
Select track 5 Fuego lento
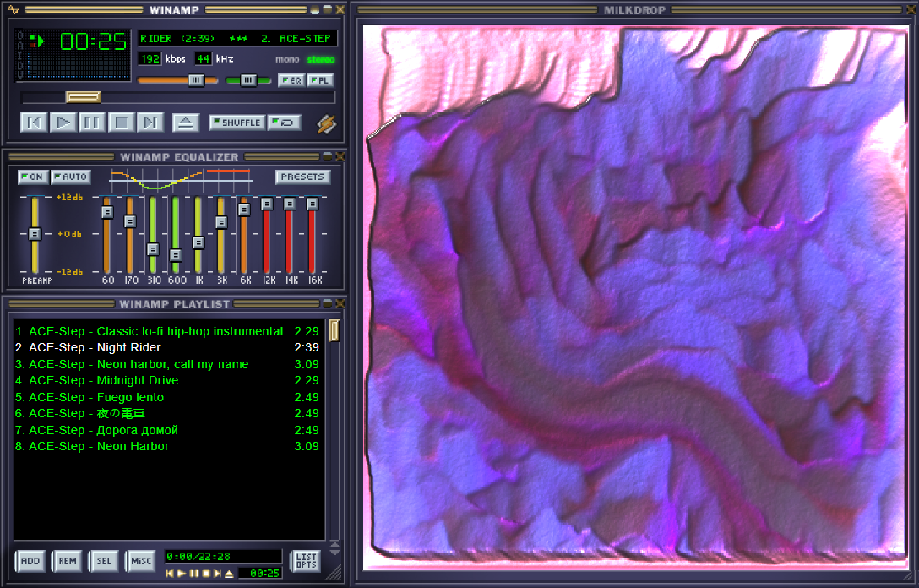click(x=167, y=397)
